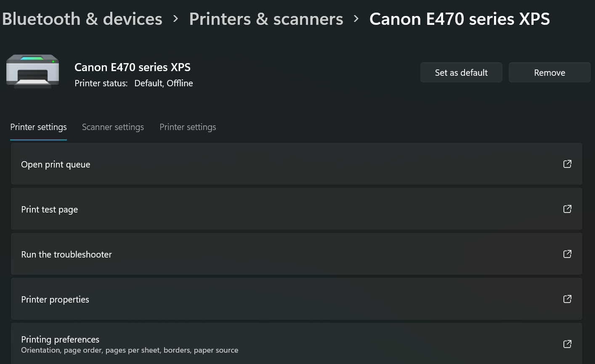Viewport: 595px width, 364px height.
Task: Choose the Run the troubleshooter label
Action: click(x=66, y=255)
